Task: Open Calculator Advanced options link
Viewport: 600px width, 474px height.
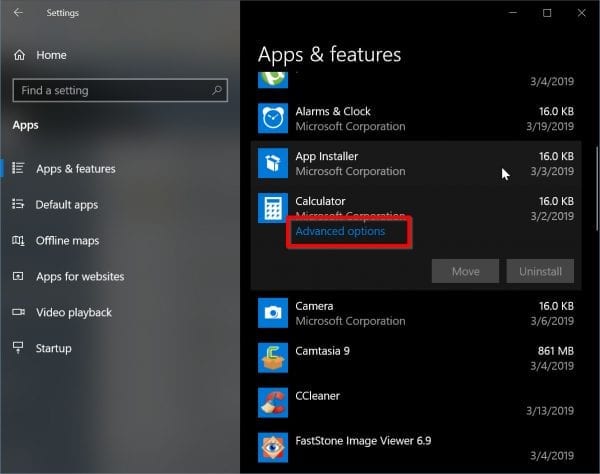Action: click(x=340, y=231)
